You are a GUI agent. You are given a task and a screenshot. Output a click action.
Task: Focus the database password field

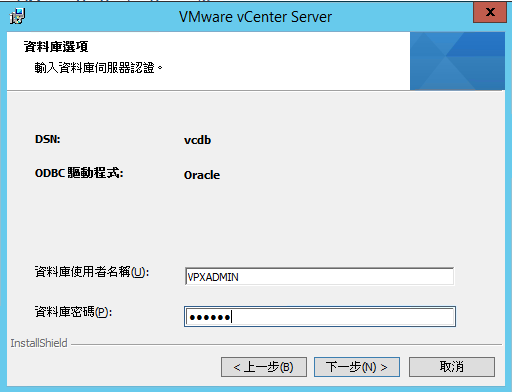[x=320, y=317]
